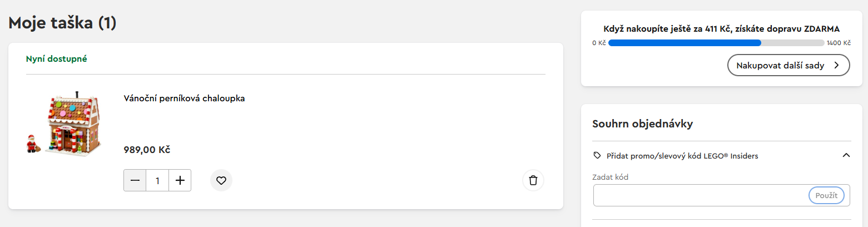868x227 pixels.
Task: Click the free shipping ZDARMA message text
Action: (x=721, y=29)
